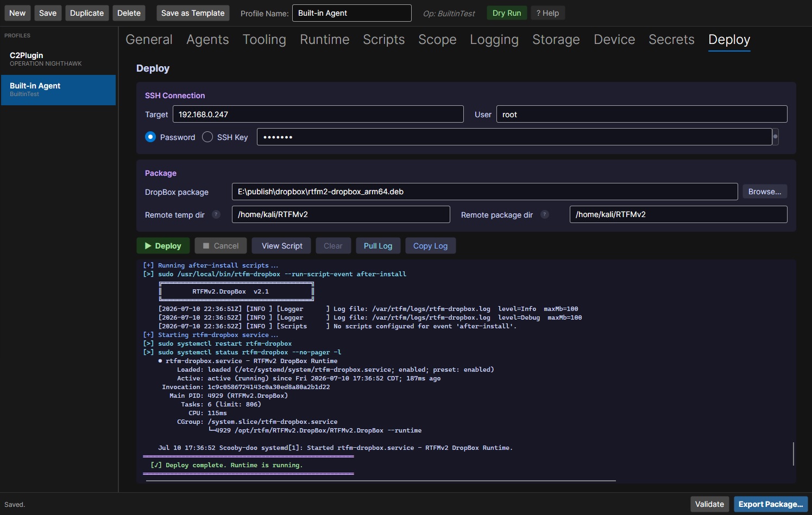Open the General tab

point(149,40)
